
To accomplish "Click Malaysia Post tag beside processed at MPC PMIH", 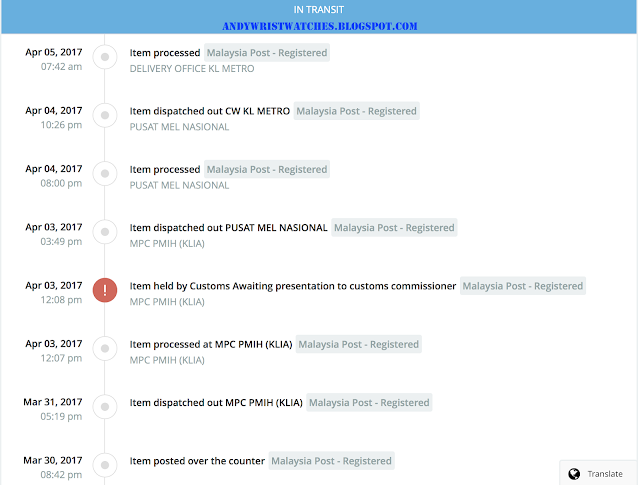I will (359, 344).
